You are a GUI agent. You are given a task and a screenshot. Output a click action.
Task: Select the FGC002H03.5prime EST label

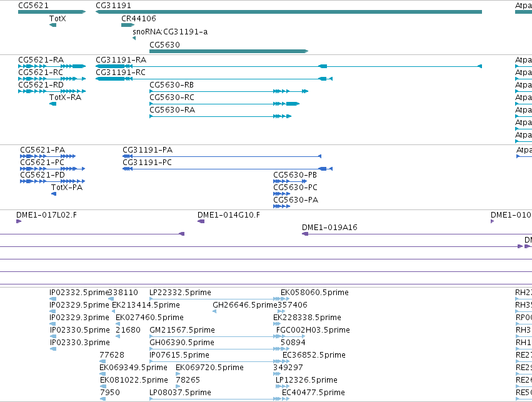point(313,331)
